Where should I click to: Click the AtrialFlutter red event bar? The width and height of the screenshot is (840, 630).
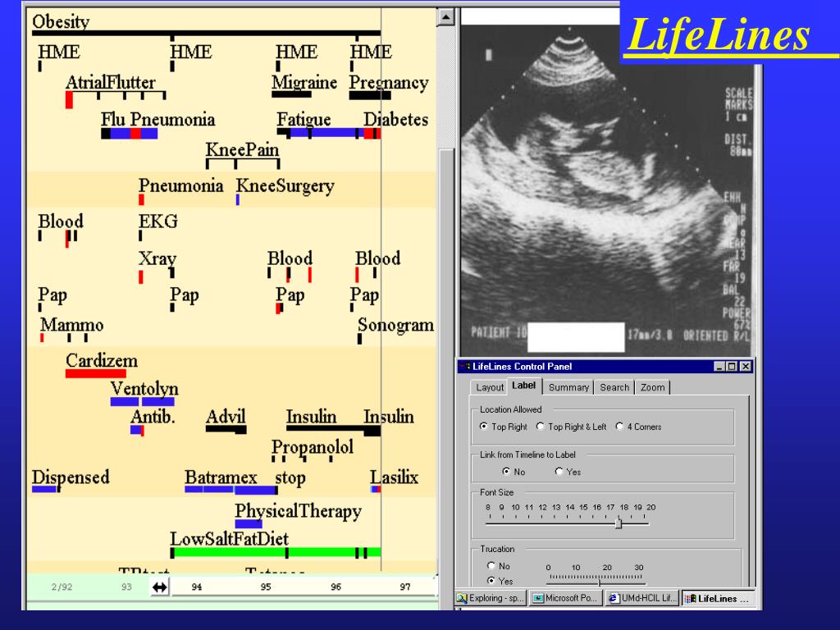69,100
